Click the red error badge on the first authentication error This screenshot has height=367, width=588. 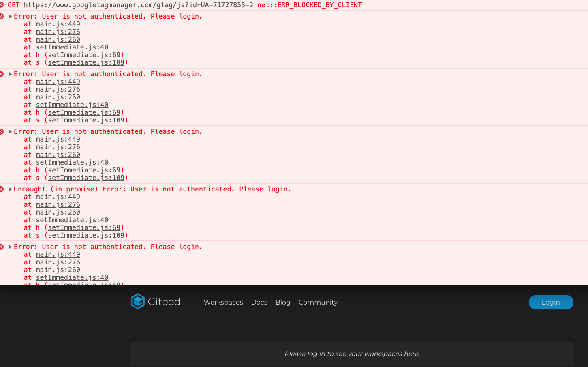point(3,16)
